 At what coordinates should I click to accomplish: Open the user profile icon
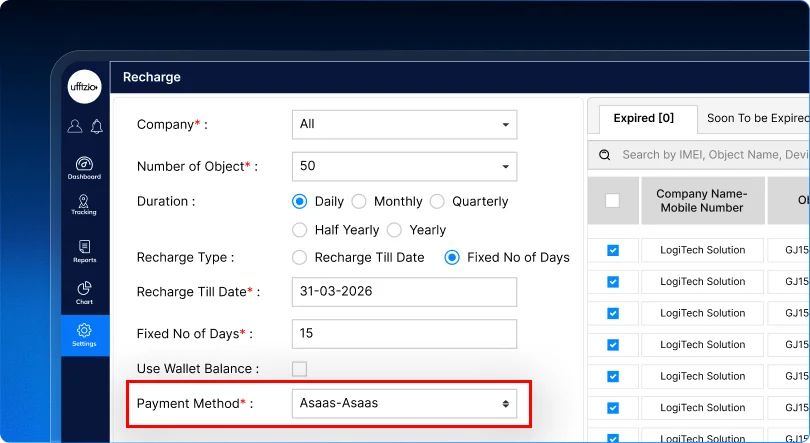point(75,126)
